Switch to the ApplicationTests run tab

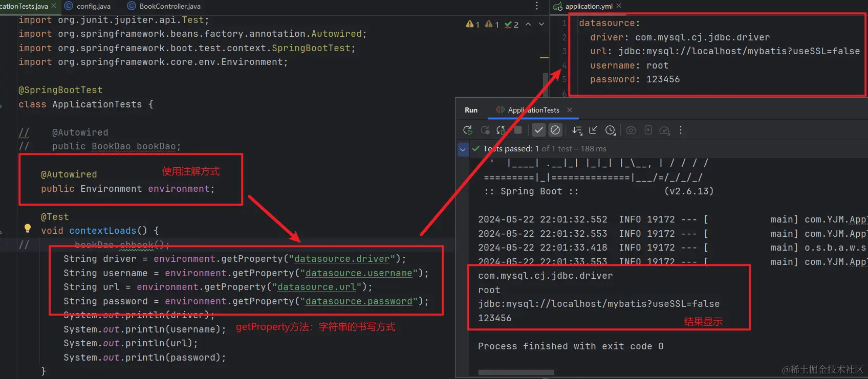tap(534, 110)
